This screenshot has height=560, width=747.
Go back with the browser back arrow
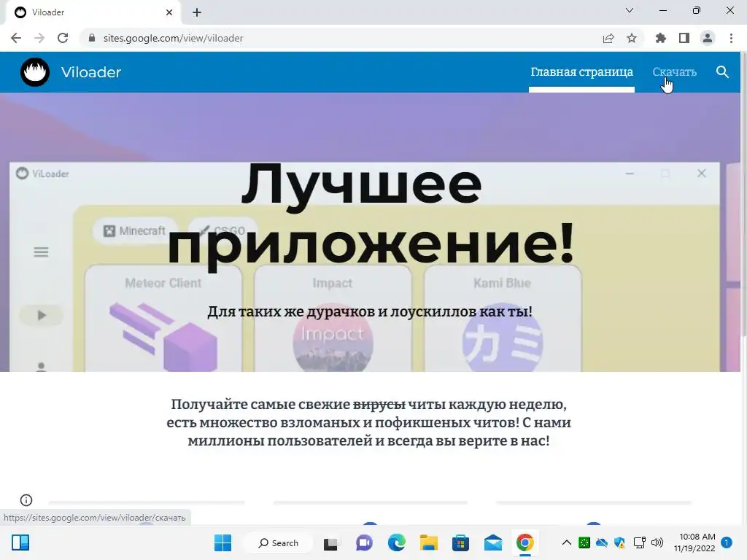[16, 38]
